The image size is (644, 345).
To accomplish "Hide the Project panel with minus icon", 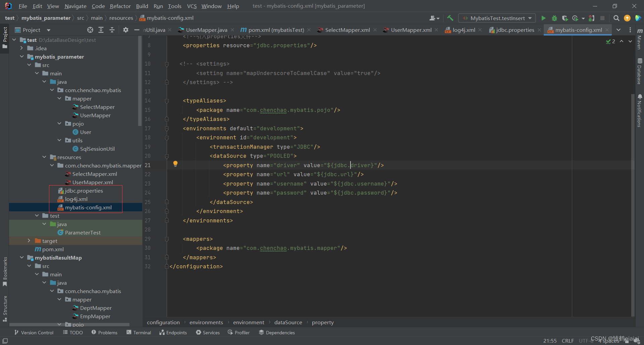I will (x=137, y=30).
